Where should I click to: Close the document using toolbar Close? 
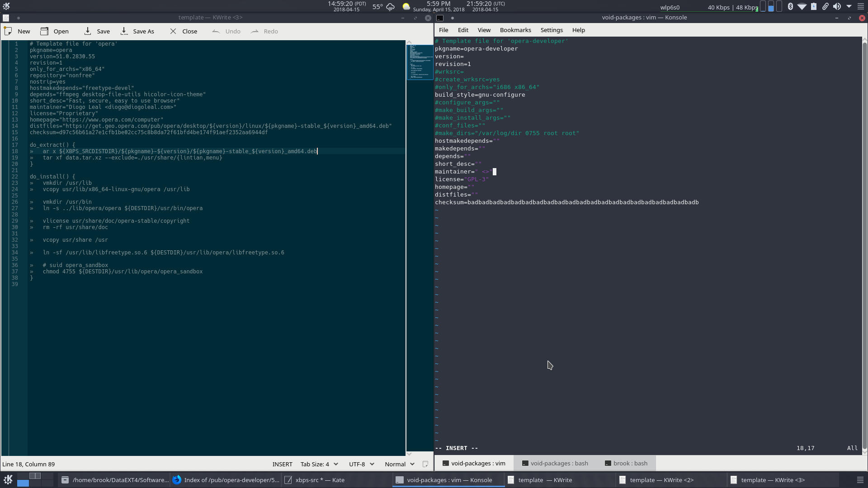[184, 31]
